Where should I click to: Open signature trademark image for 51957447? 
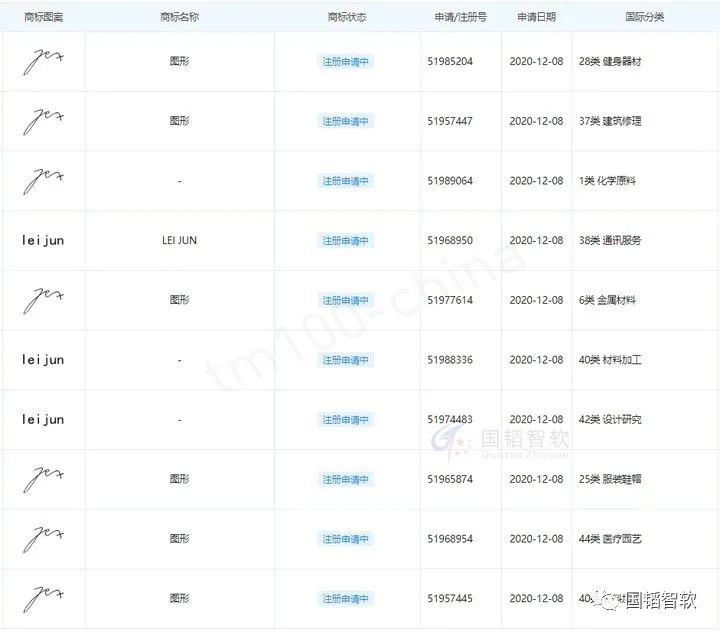[x=44, y=121]
